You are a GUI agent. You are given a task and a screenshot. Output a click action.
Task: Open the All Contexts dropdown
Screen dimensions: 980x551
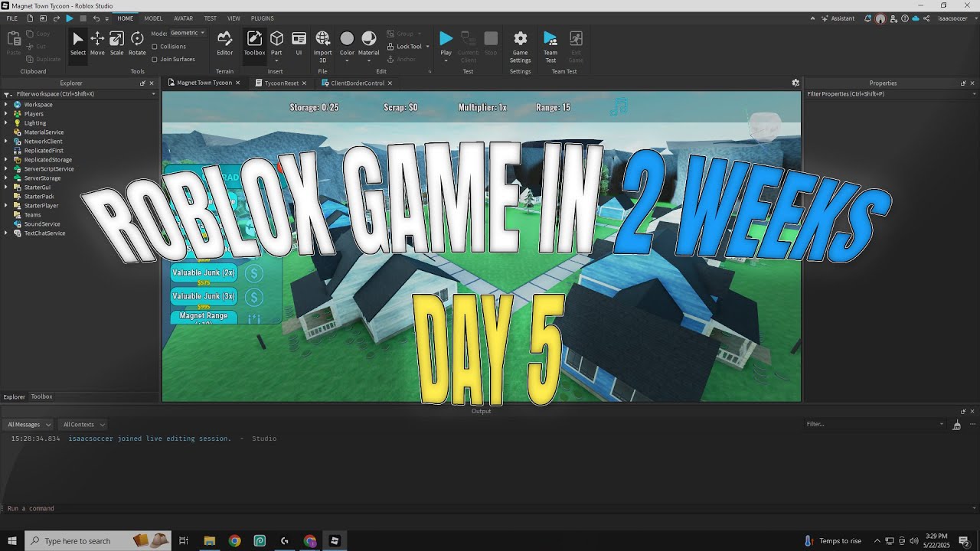pyautogui.click(x=83, y=425)
